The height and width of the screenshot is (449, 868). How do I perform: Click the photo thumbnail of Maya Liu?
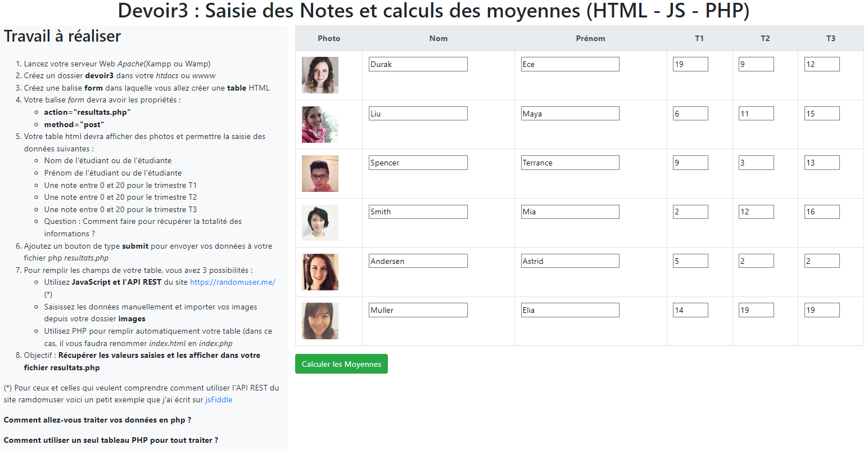[x=319, y=124]
